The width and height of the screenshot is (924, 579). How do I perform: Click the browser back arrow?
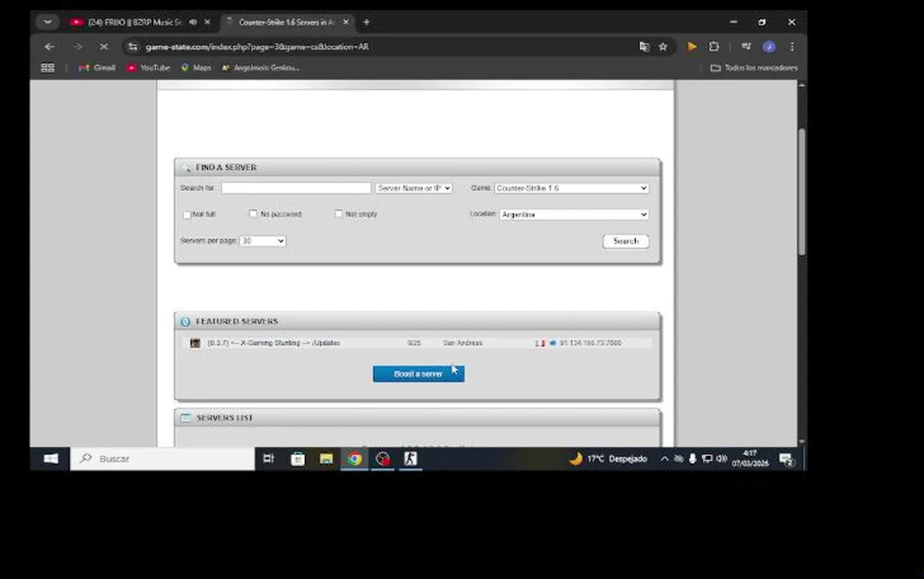pyautogui.click(x=50, y=47)
